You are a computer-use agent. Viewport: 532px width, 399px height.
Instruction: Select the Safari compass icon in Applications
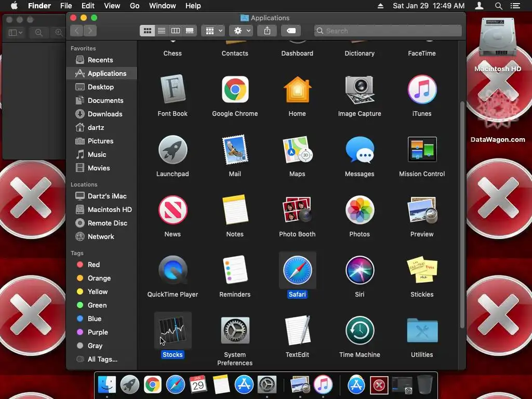[297, 270]
